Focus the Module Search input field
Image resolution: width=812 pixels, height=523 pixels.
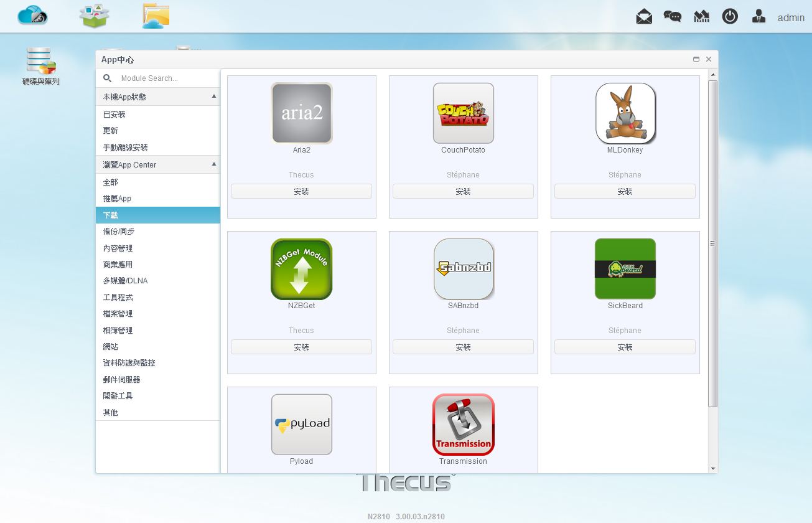[x=168, y=78]
